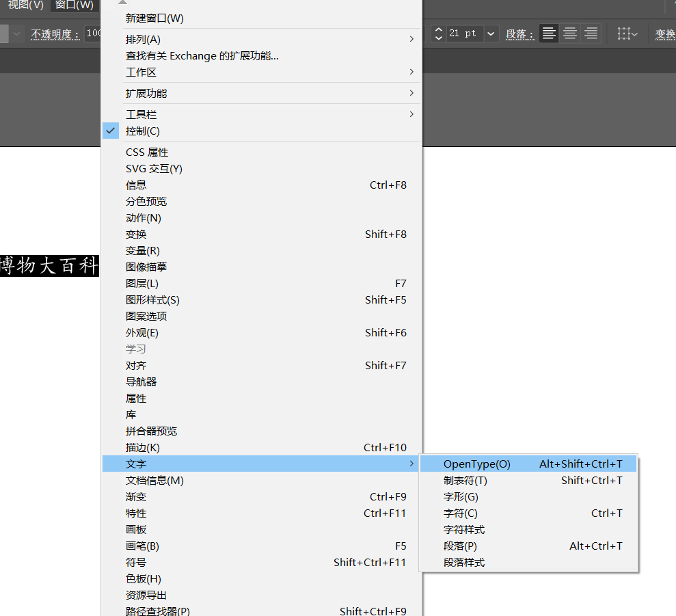Viewport: 676px width, 616px height.
Task: Click the 段落 label link
Action: tap(520, 34)
